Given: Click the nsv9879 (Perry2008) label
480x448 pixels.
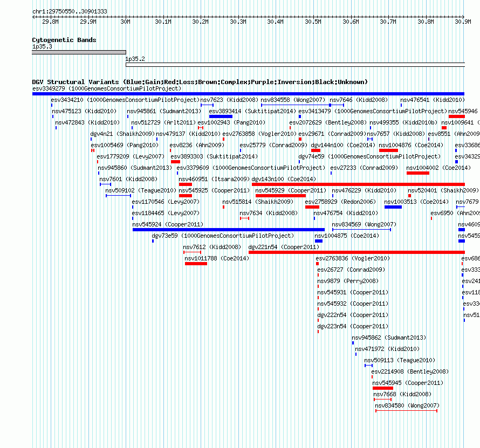Looking at the screenshot, I should pyautogui.click(x=348, y=281).
